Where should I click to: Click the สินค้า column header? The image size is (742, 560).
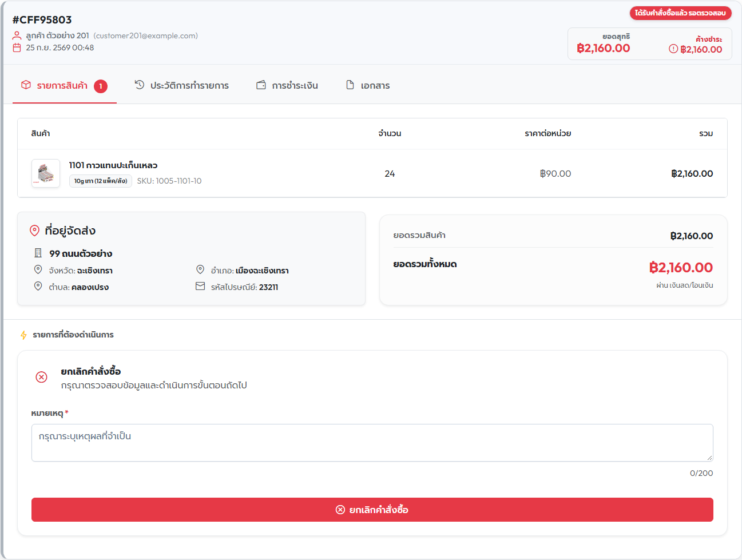41,133
